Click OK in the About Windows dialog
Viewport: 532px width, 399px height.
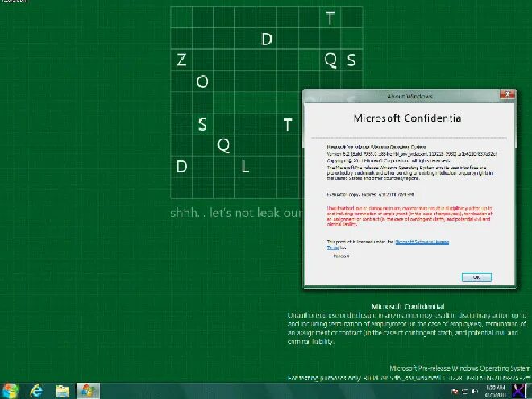point(476,277)
